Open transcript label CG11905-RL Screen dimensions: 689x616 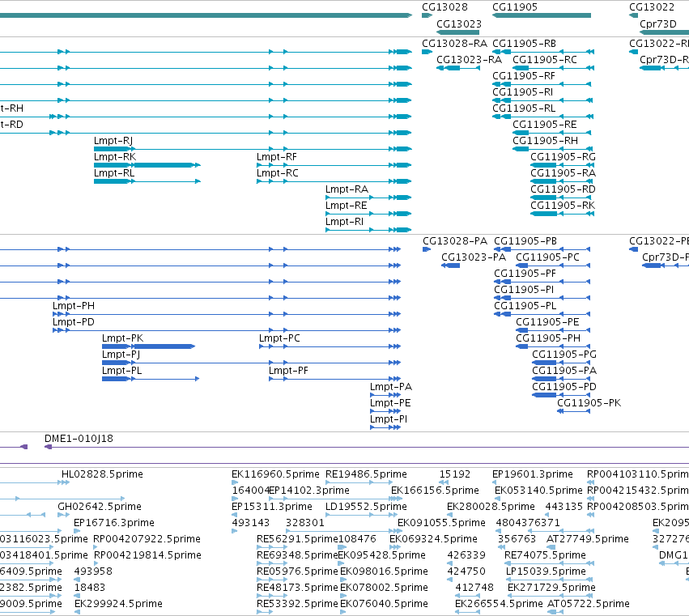[x=524, y=108]
